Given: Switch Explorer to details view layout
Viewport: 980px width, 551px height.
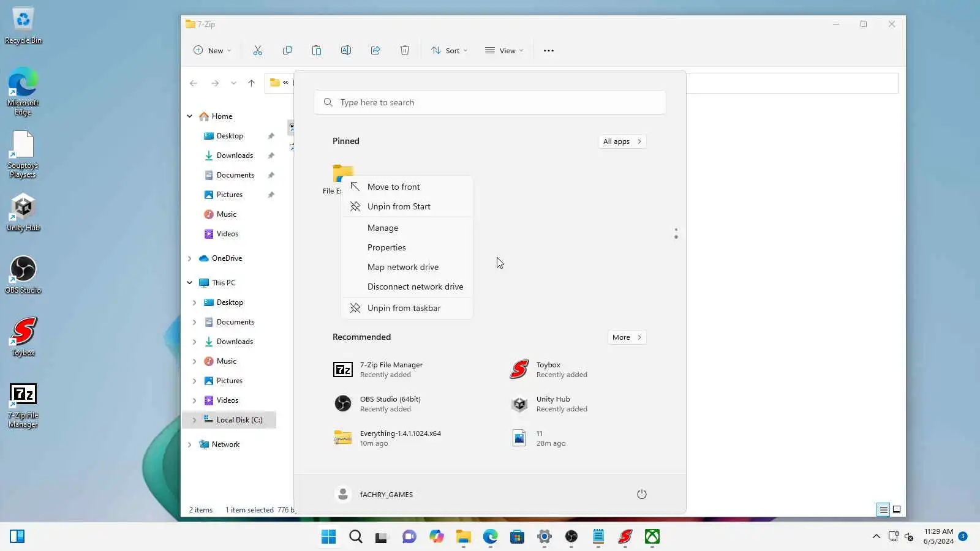Looking at the screenshot, I should point(883,509).
